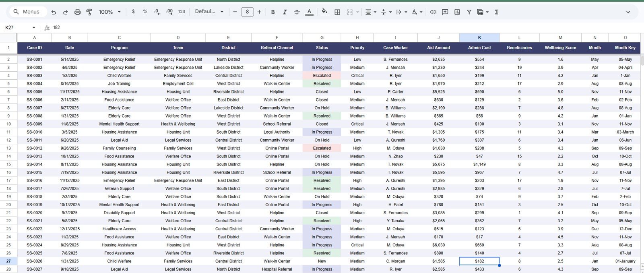Click the Undo arrow icon
The image size is (644, 273).
[x=54, y=12]
